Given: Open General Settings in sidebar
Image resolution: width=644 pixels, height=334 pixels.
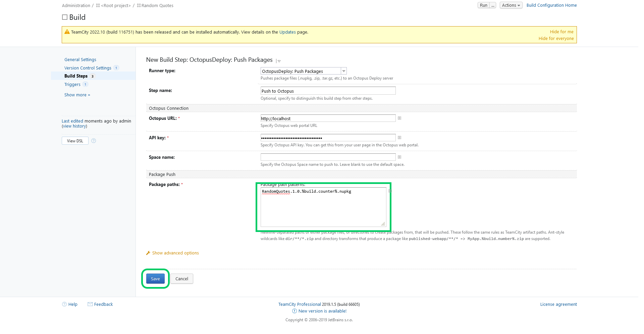Looking at the screenshot, I should (x=80, y=60).
